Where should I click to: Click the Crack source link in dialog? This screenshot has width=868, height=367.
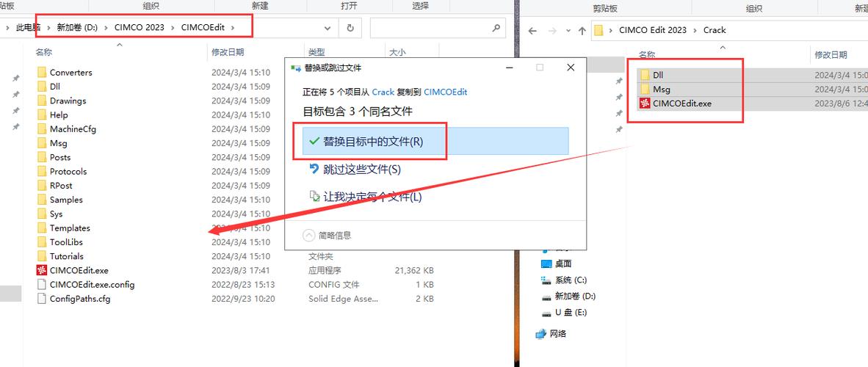pos(383,92)
